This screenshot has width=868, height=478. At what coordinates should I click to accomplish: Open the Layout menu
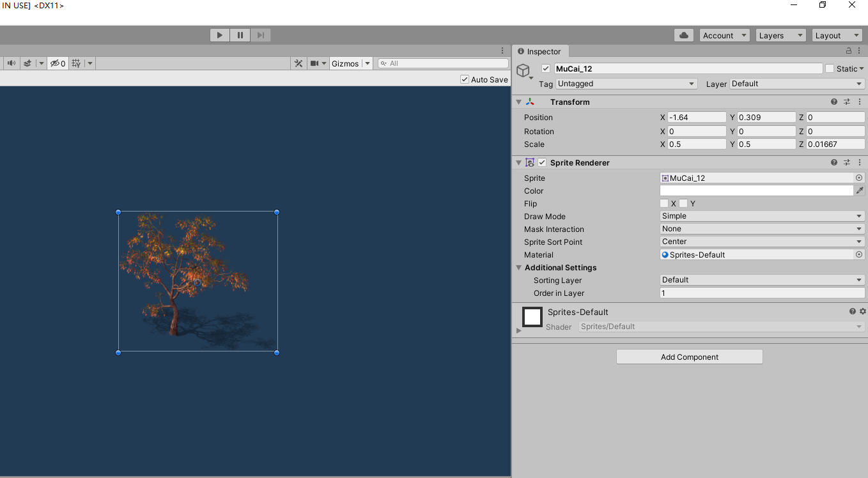pos(837,35)
